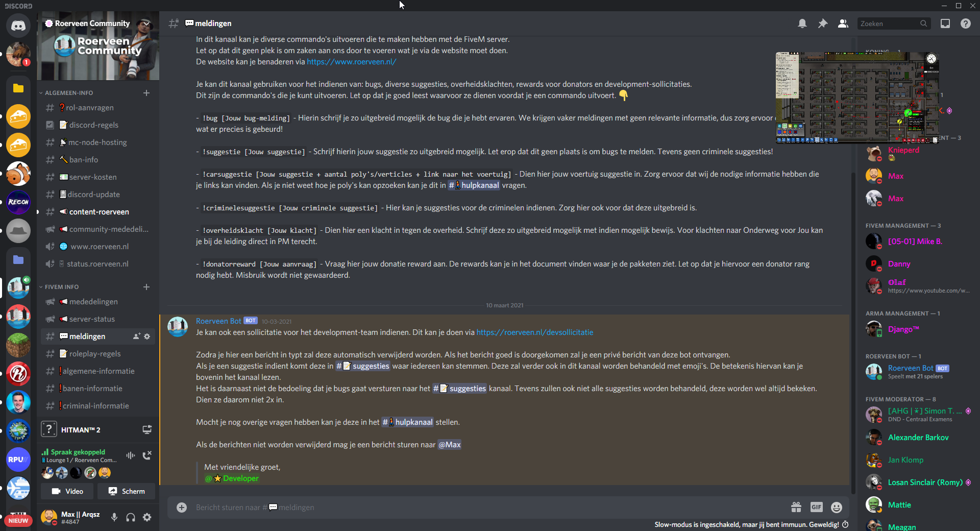
Task: Open the inbox icon in header
Action: pyautogui.click(x=945, y=23)
